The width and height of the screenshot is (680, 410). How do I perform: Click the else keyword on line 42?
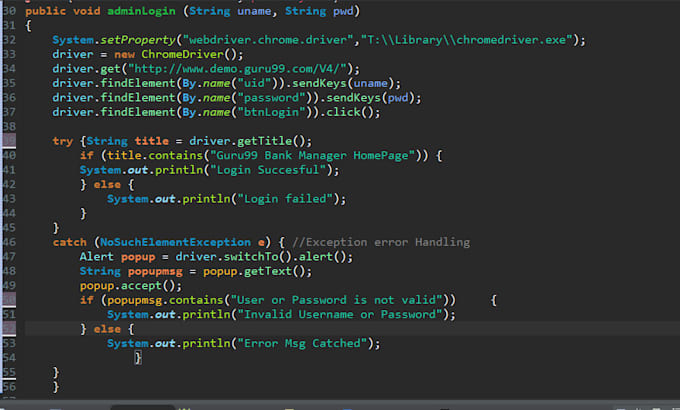[107, 184]
